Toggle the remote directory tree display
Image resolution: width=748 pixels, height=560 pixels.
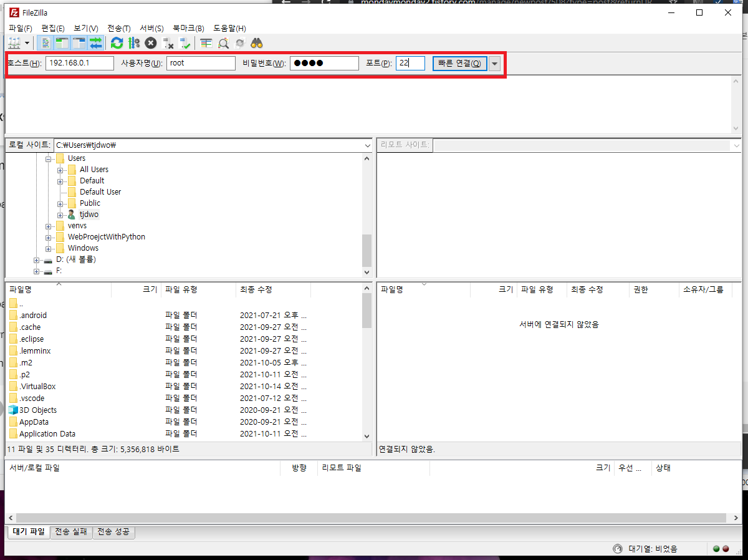coord(79,43)
